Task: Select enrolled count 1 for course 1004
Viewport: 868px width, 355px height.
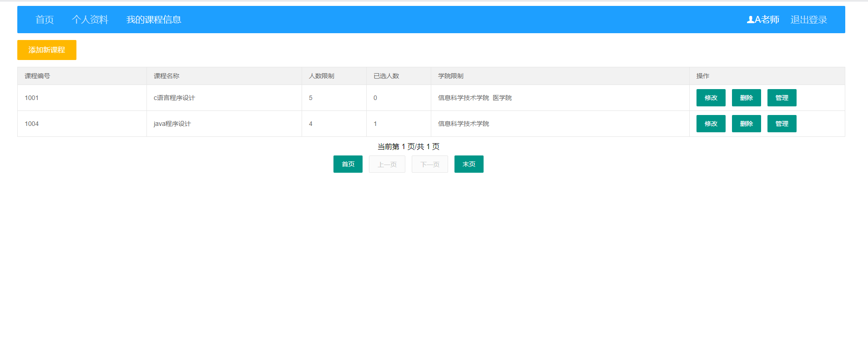Action: tap(375, 124)
